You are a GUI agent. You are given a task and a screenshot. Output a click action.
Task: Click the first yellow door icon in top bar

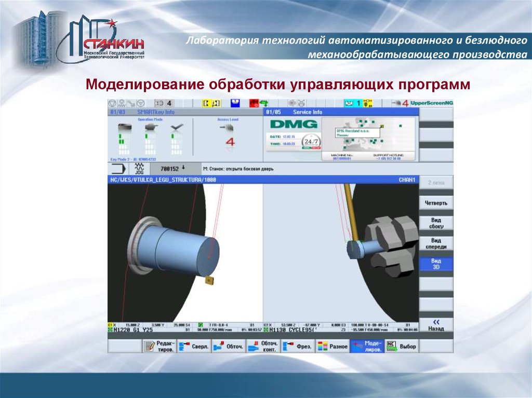[x=206, y=103]
